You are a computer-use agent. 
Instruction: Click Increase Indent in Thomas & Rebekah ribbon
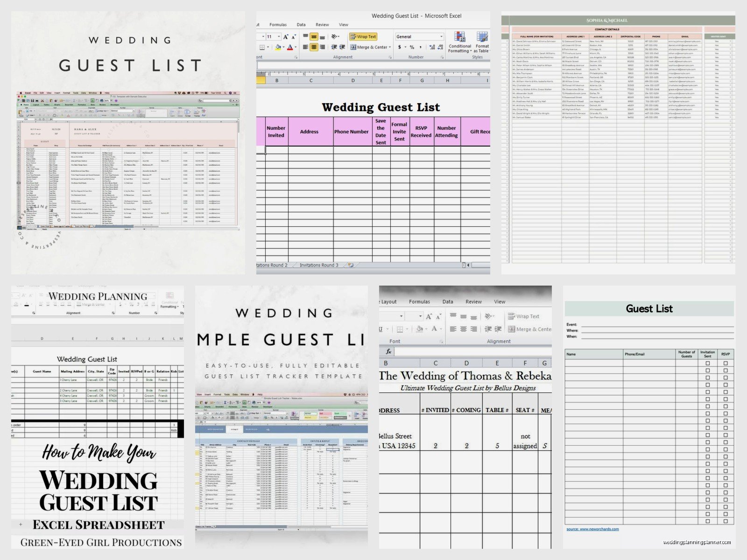pyautogui.click(x=498, y=329)
